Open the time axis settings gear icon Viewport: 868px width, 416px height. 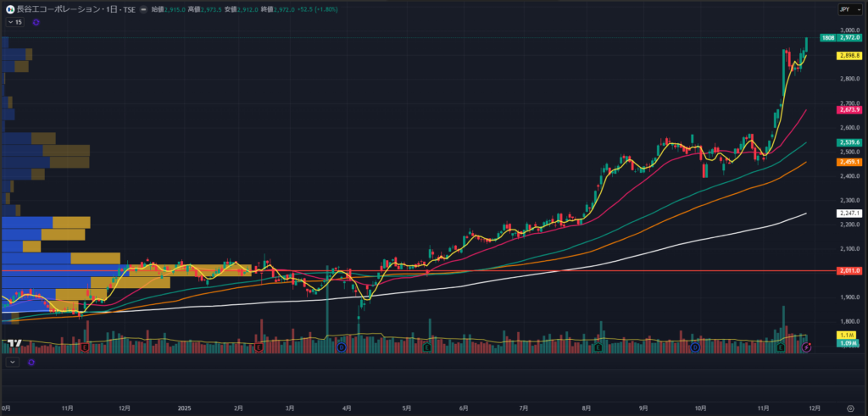(x=849, y=408)
